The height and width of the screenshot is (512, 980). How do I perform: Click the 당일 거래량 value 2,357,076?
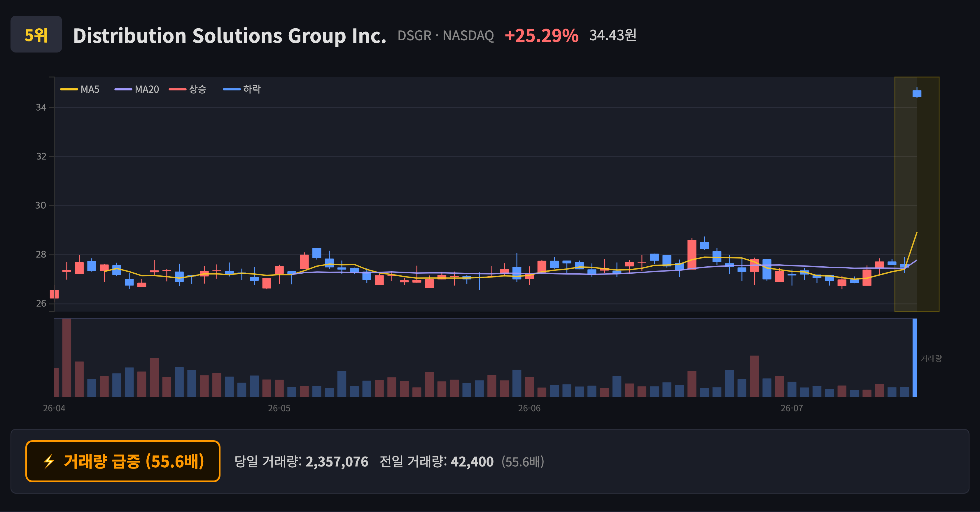[337, 462]
